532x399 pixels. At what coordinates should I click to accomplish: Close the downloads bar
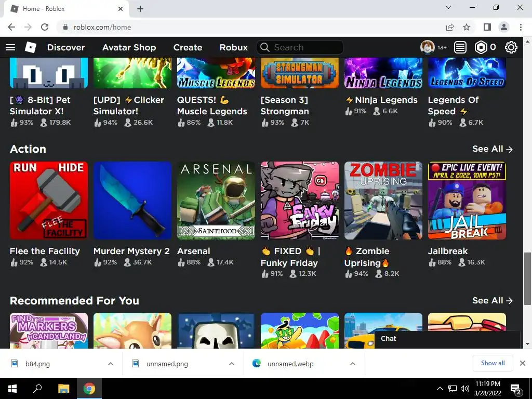coord(523,363)
